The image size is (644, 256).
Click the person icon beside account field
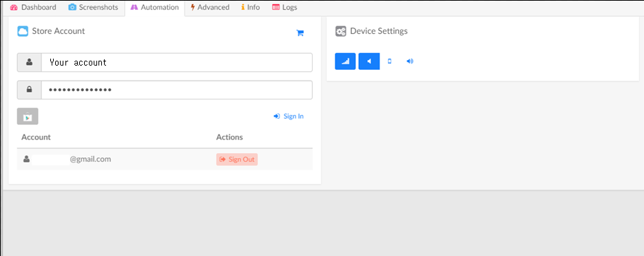coord(29,63)
